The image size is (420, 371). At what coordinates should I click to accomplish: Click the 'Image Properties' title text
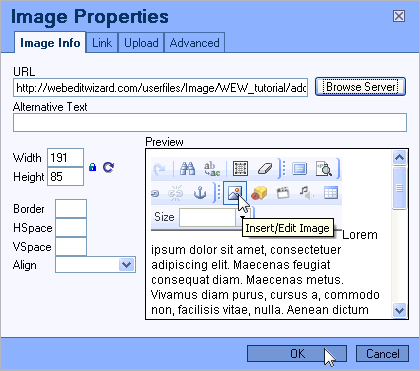90,17
